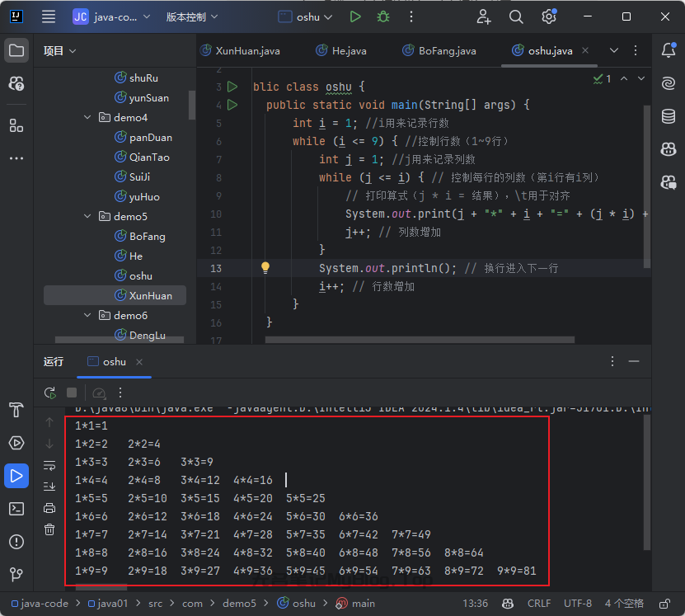The width and height of the screenshot is (685, 616).
Task: Click CRLF line separator in status bar
Action: click(538, 604)
